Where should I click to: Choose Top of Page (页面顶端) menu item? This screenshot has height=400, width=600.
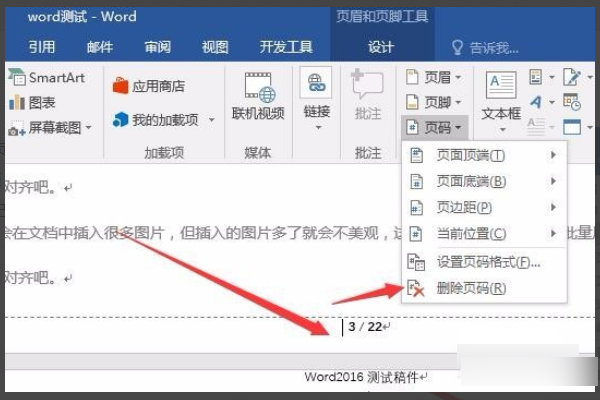pyautogui.click(x=484, y=155)
